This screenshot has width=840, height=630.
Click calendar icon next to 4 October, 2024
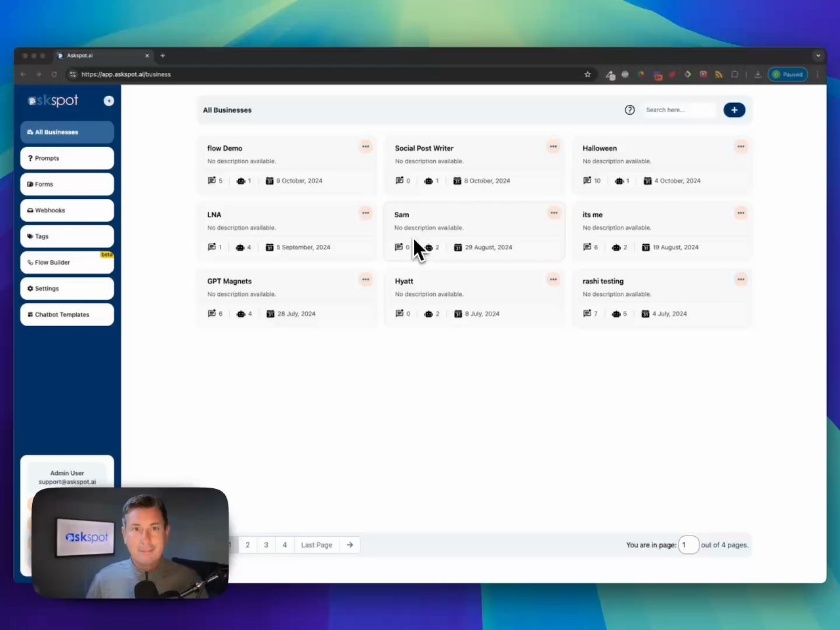[x=648, y=181]
